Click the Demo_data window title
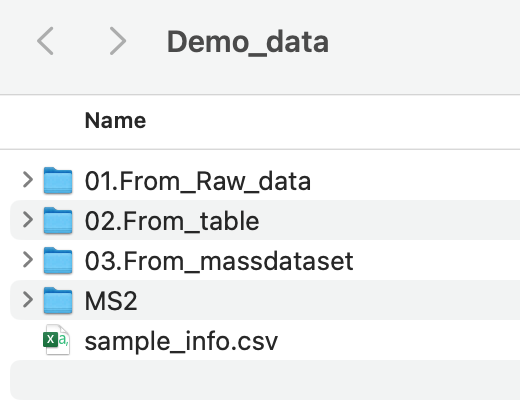 point(248,42)
